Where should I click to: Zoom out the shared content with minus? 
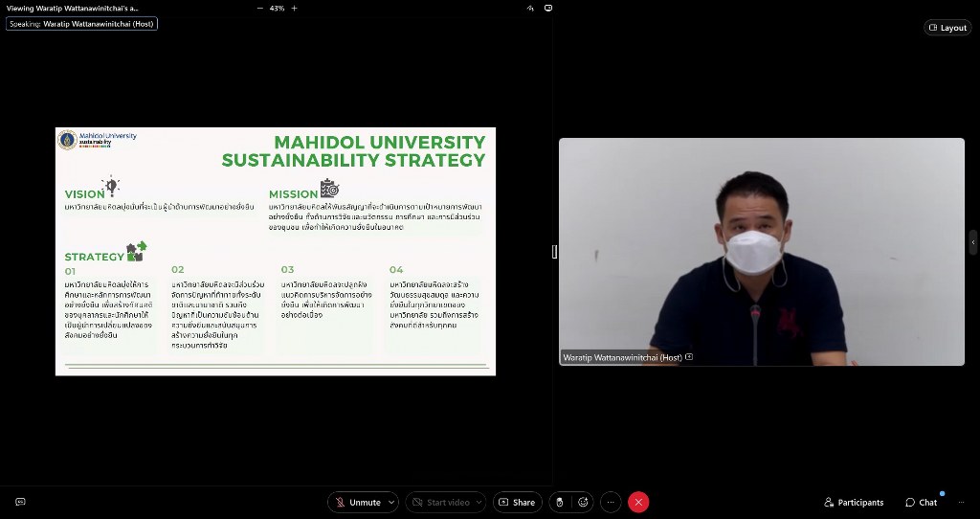(260, 8)
